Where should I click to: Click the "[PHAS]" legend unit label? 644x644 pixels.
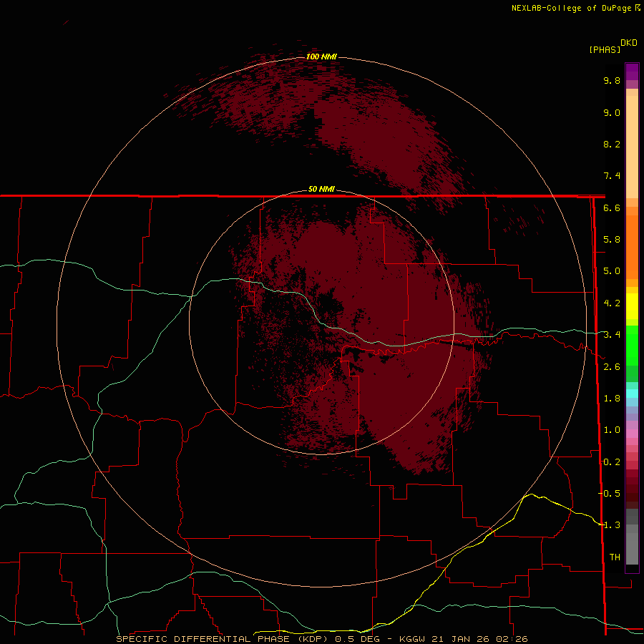pyautogui.click(x=605, y=49)
